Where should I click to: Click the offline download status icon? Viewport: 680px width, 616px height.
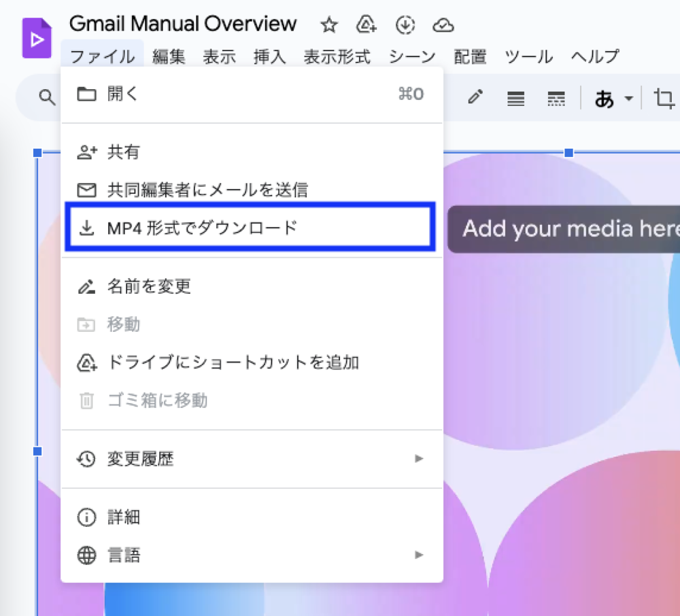(x=405, y=24)
